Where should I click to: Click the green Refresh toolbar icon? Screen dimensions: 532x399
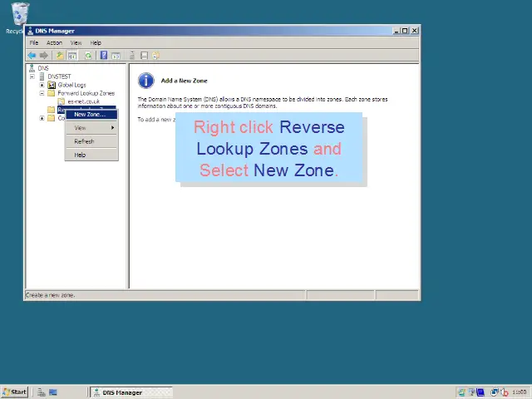(x=88, y=56)
